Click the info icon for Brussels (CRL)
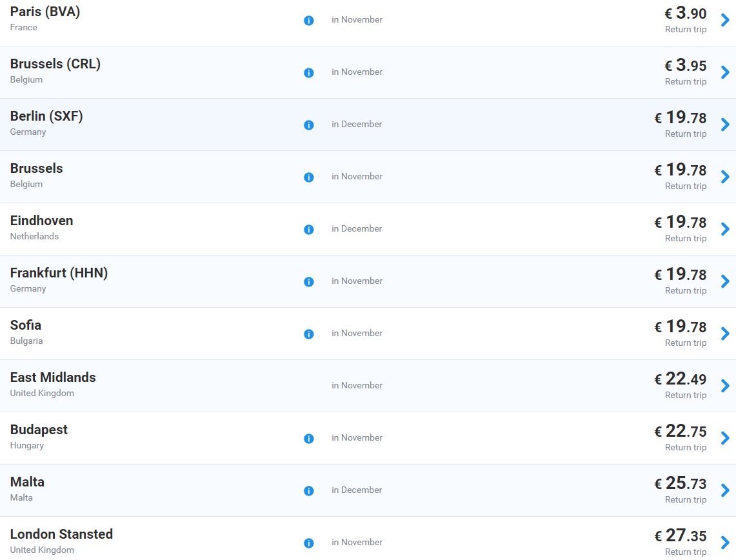 coord(308,73)
